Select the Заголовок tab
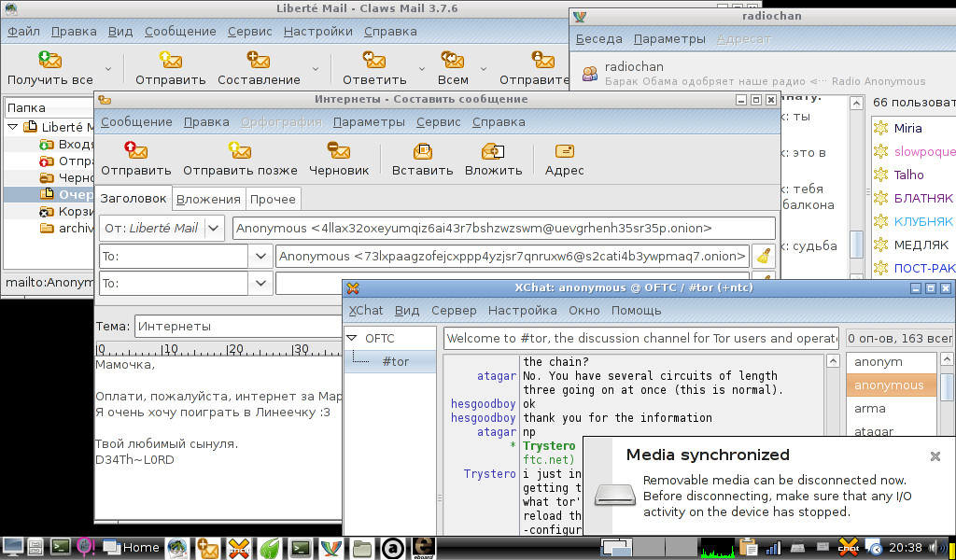Image resolution: width=956 pixels, height=560 pixels. (x=133, y=198)
